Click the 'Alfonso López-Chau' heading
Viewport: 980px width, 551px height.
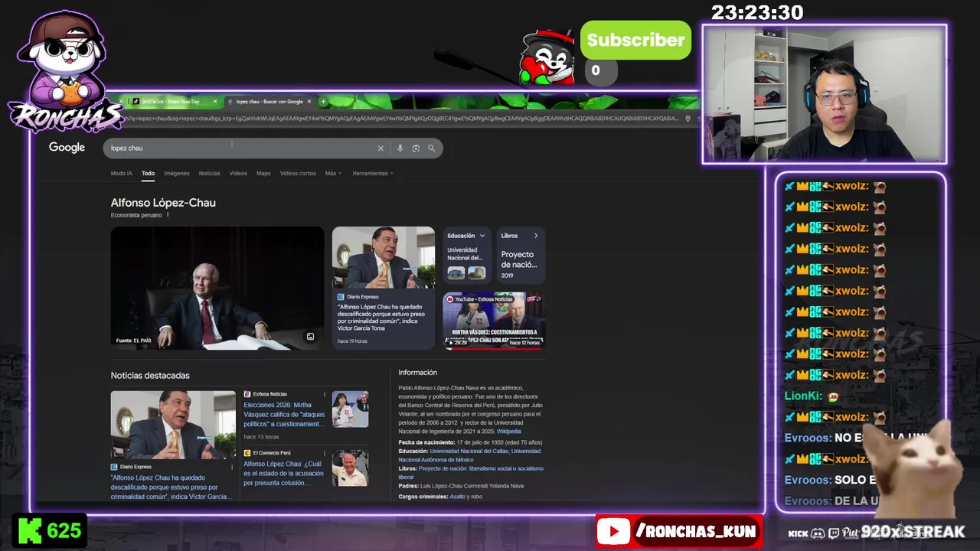(x=163, y=203)
